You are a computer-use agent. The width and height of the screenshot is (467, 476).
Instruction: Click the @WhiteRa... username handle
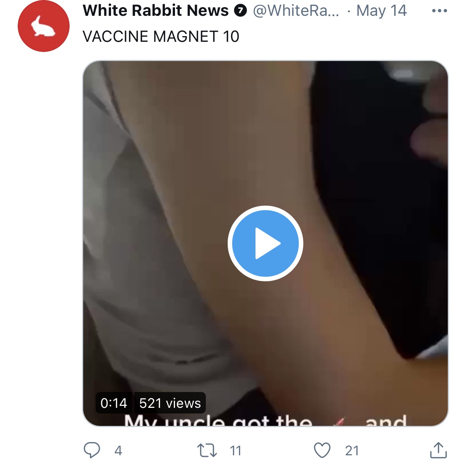click(x=296, y=11)
